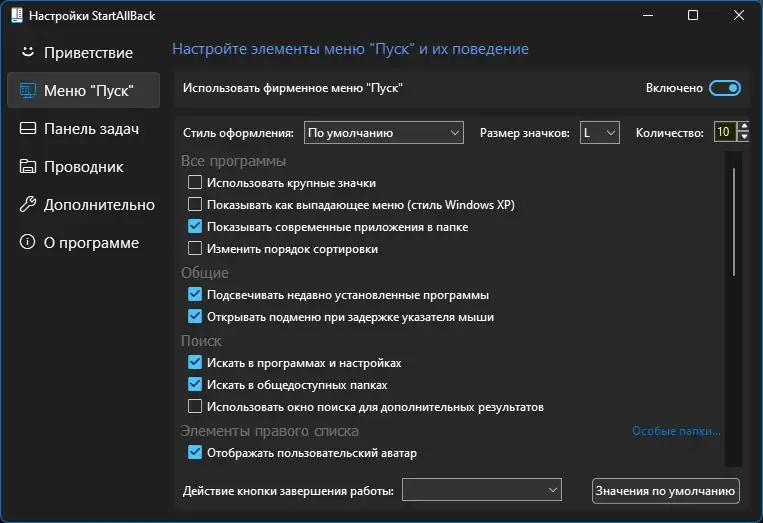This screenshot has height=523, width=763.
Task: Go to Проводник settings
Action: (x=83, y=166)
